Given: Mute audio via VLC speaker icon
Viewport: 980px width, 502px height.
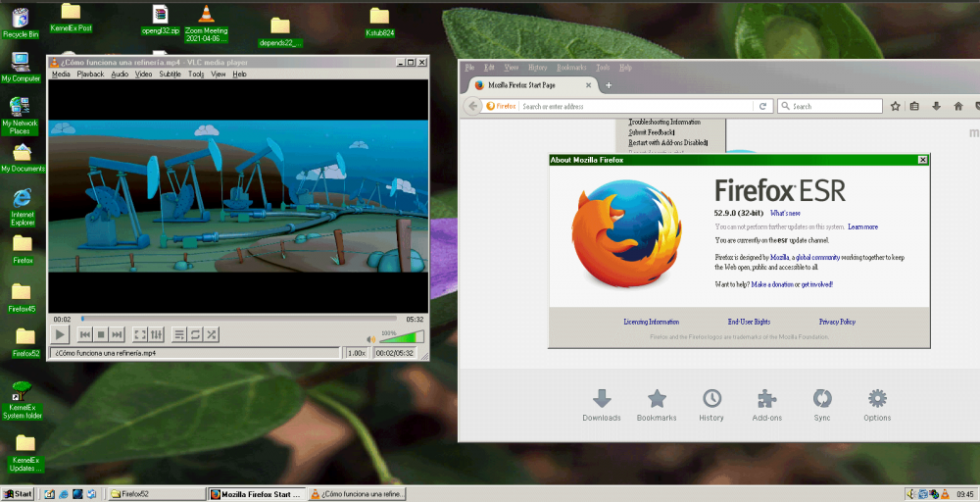Looking at the screenshot, I should click(371, 338).
